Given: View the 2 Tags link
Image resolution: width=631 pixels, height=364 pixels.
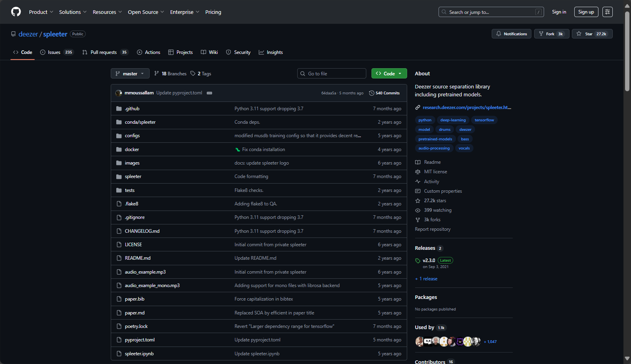Looking at the screenshot, I should click(201, 73).
